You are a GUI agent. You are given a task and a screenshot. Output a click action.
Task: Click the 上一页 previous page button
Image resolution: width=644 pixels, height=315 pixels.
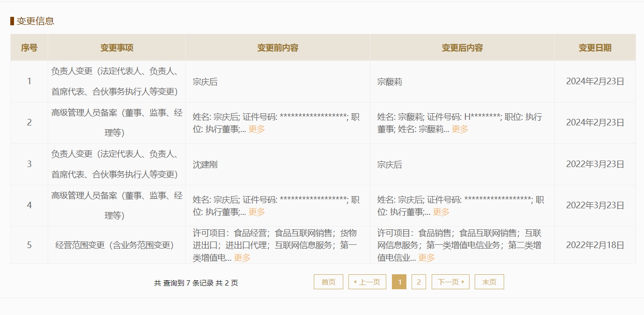(x=367, y=282)
